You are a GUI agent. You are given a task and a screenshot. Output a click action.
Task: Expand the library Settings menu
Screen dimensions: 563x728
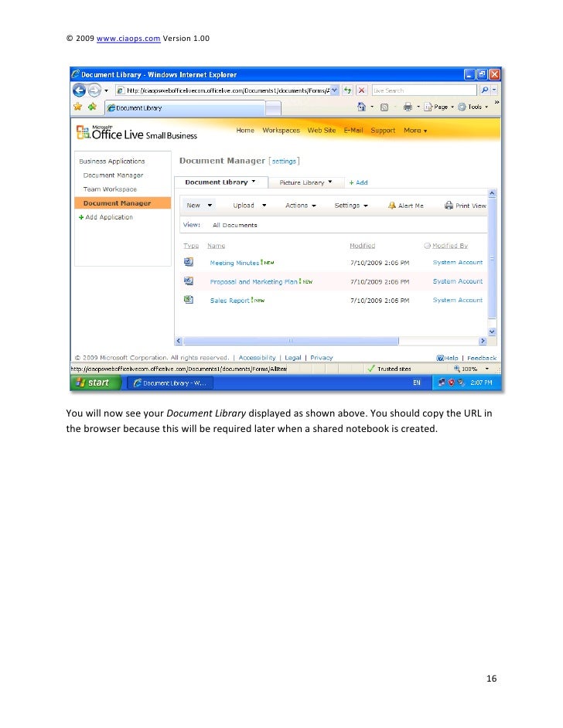351,206
